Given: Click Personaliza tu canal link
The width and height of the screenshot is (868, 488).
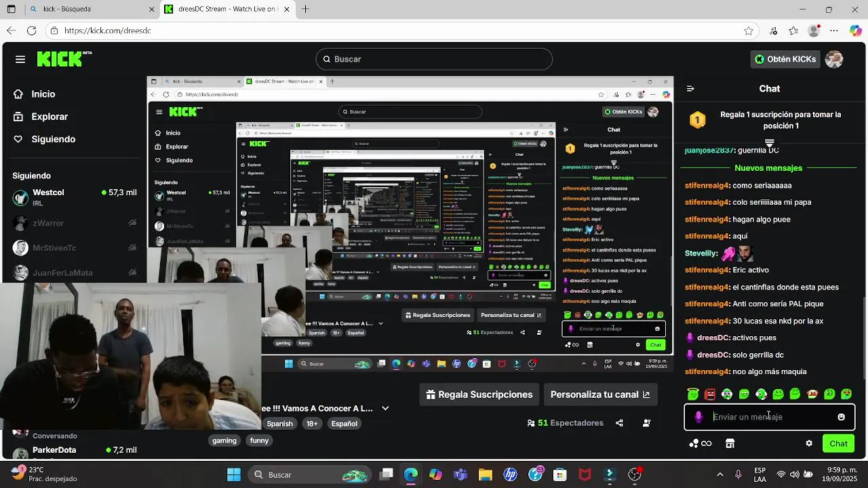Looking at the screenshot, I should pos(599,394).
